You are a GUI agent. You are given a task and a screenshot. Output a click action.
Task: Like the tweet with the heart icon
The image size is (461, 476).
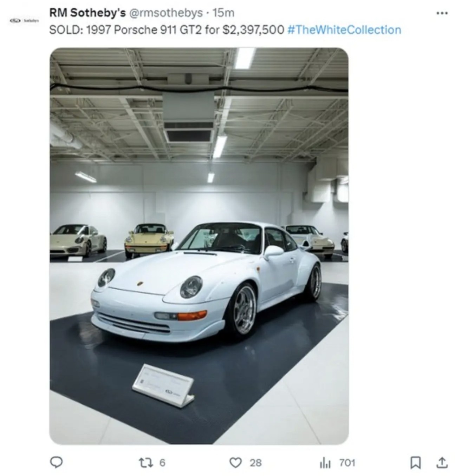click(235, 463)
